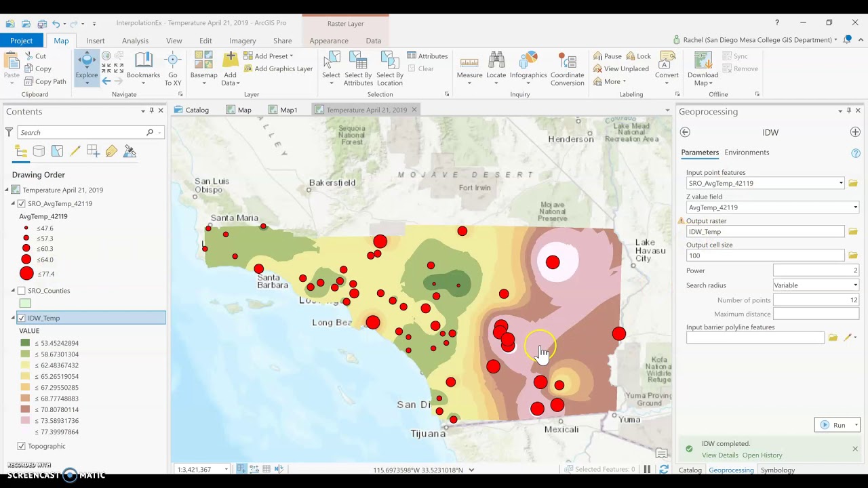This screenshot has height=488, width=868.
Task: Click the Power value field
Action: [816, 270]
